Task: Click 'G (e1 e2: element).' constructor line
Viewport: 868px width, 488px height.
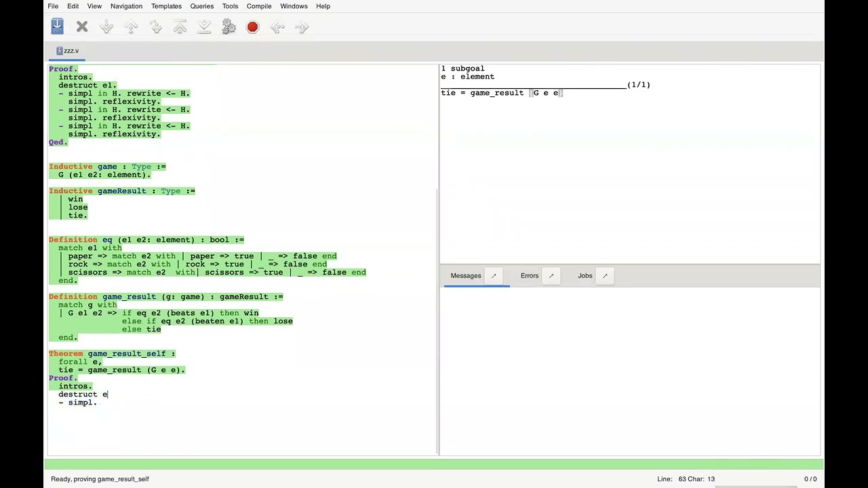Action: (104, 175)
